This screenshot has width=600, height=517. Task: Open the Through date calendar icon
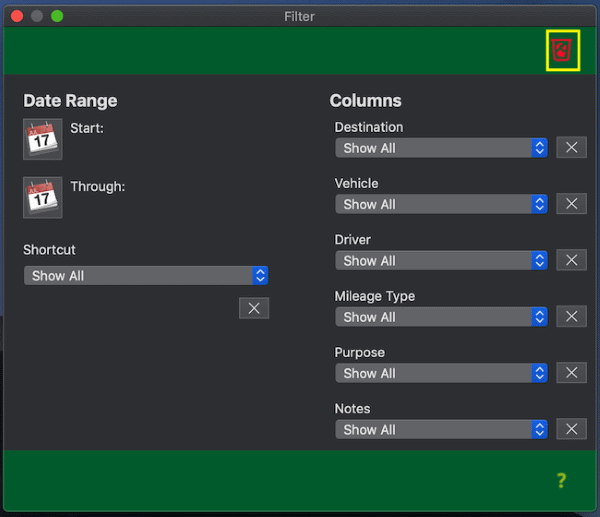[43, 197]
